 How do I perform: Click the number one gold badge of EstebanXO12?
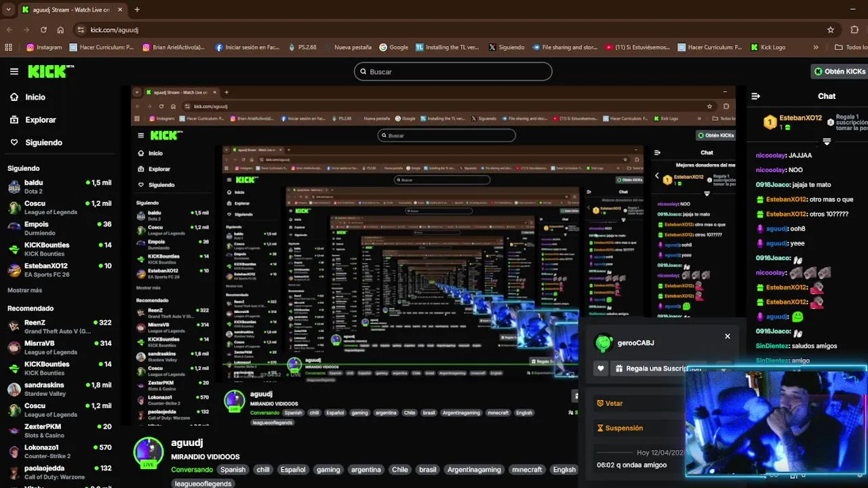point(770,122)
